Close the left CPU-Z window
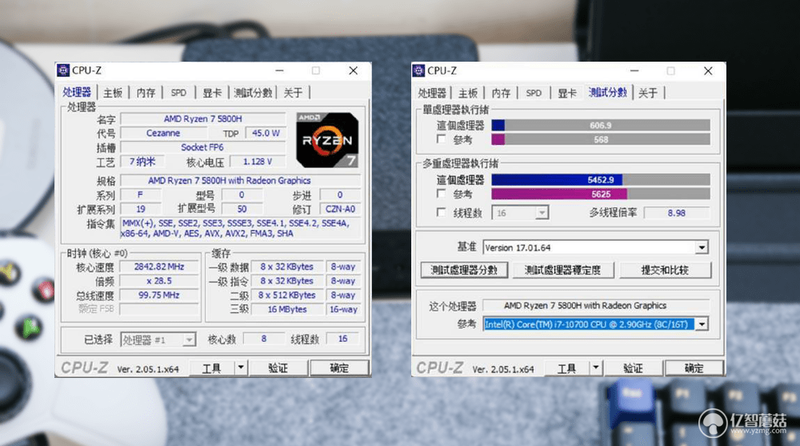The width and height of the screenshot is (800, 446). (x=353, y=70)
